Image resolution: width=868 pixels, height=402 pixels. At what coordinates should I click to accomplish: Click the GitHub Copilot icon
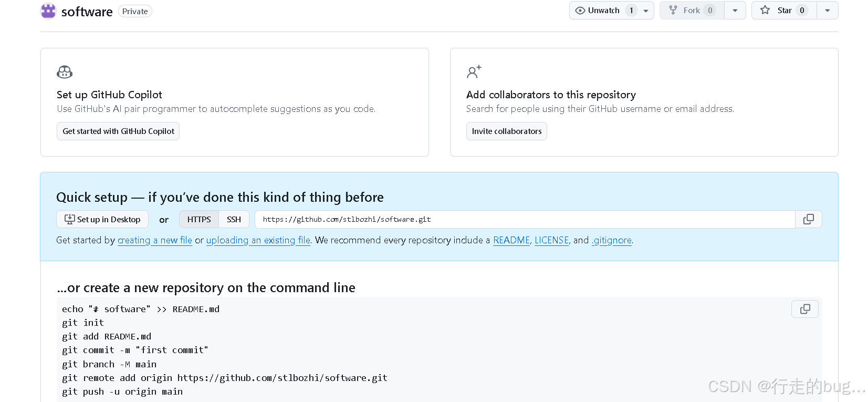pos(65,72)
